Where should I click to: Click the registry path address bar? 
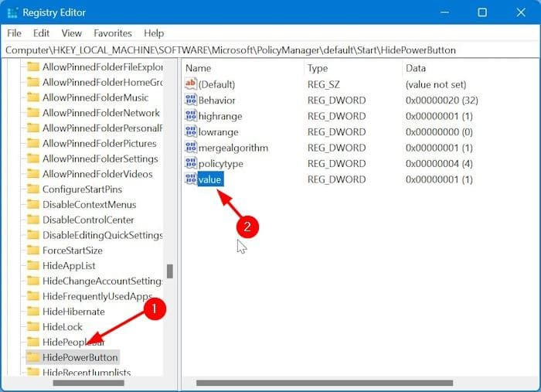(x=270, y=50)
